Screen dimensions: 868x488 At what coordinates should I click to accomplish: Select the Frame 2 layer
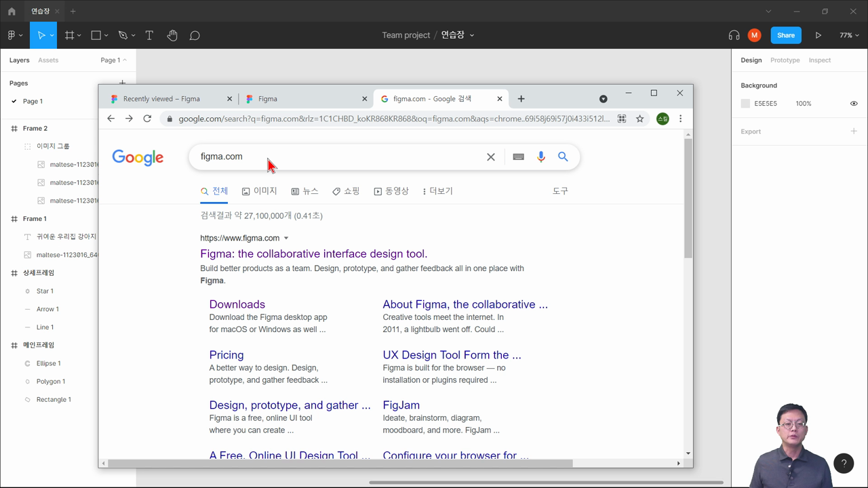[x=35, y=128]
